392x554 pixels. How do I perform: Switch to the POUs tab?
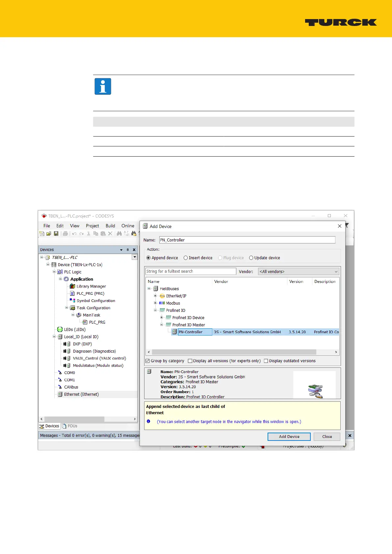coord(69,426)
